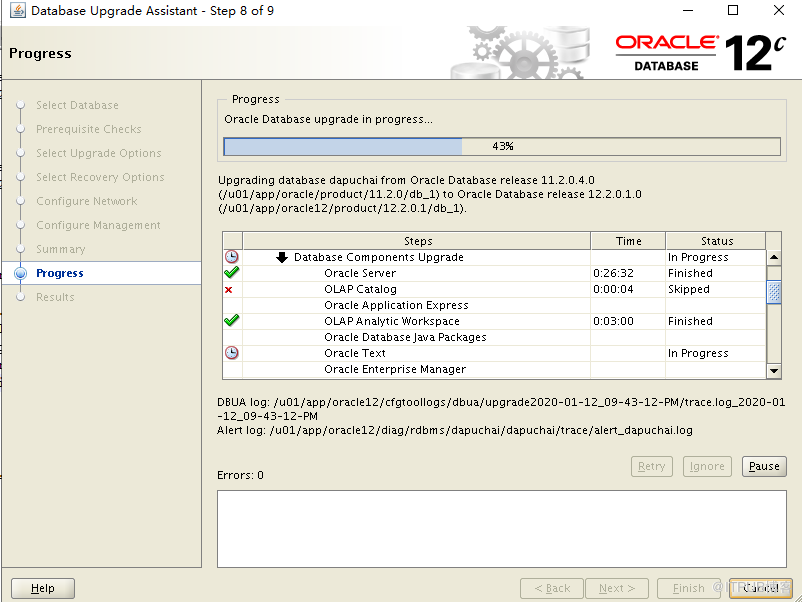
Task: Click inside the errors message box
Action: click(502, 529)
